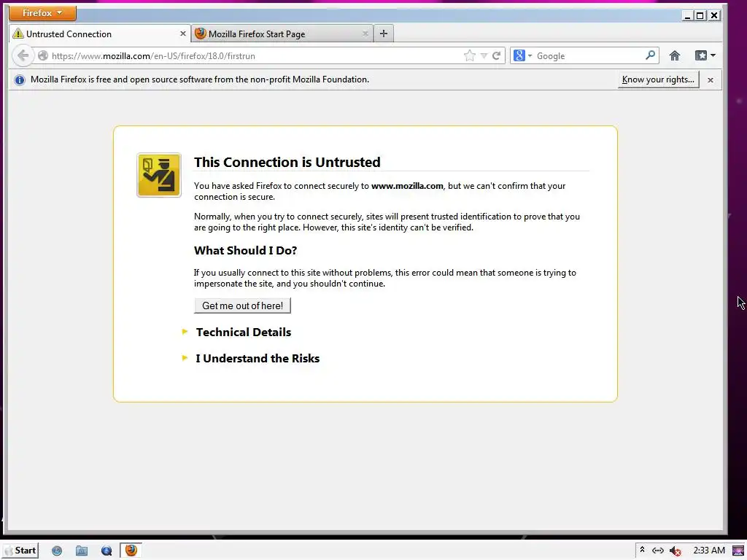This screenshot has width=747, height=560.
Task: Click the Know your rights button
Action: (x=659, y=79)
